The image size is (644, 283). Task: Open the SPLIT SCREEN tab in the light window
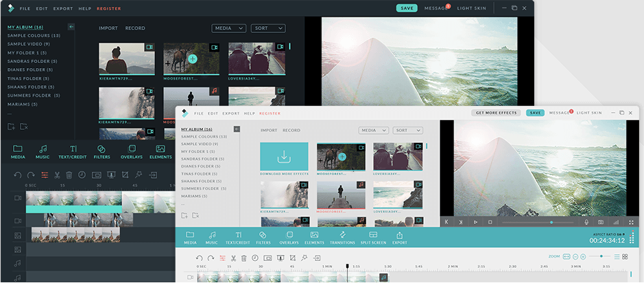pyautogui.click(x=373, y=238)
